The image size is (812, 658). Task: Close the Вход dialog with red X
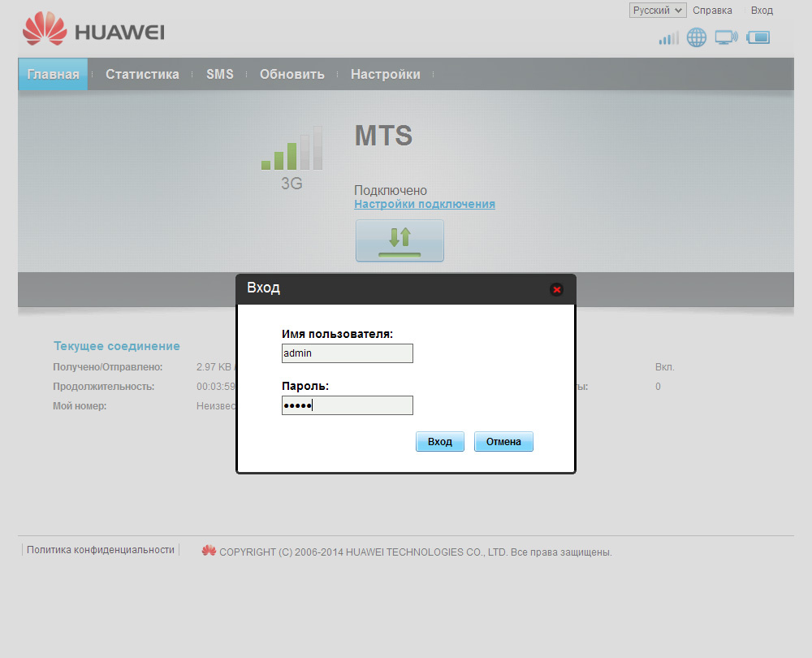click(557, 290)
